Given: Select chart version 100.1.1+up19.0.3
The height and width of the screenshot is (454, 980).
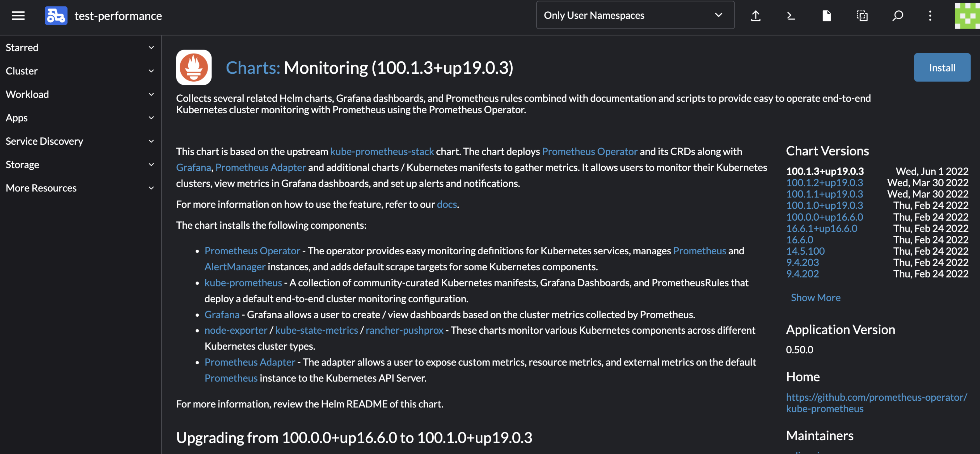Looking at the screenshot, I should (825, 194).
